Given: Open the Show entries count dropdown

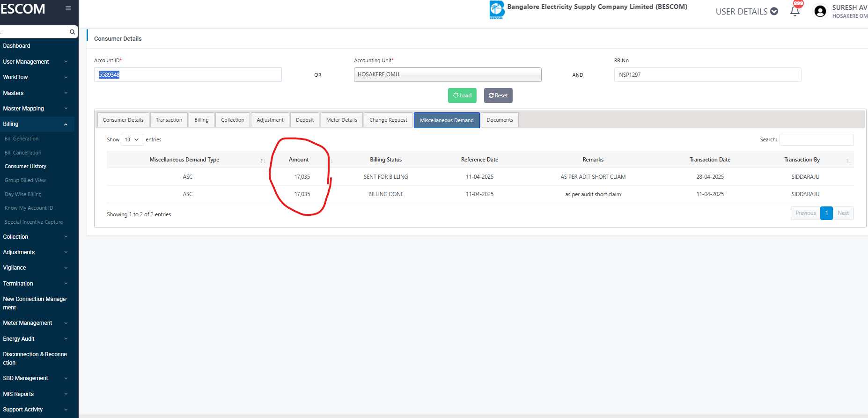Looking at the screenshot, I should pos(132,139).
